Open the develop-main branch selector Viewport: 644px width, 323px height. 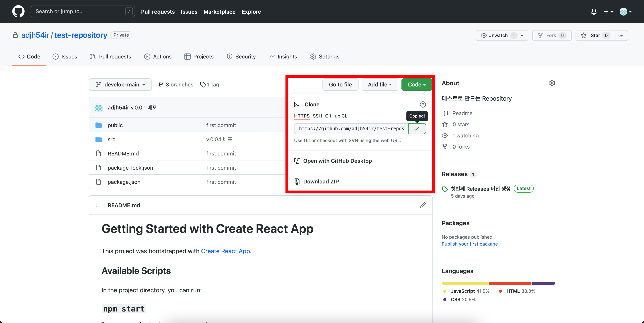click(120, 85)
